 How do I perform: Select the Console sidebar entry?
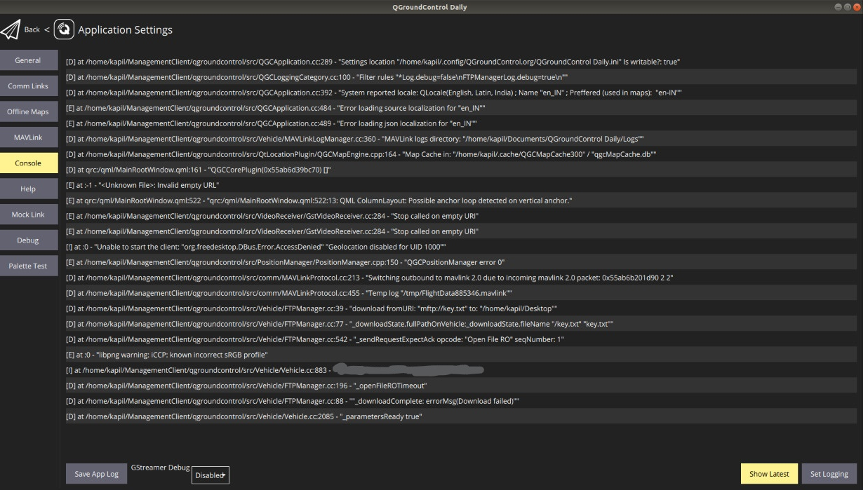(x=29, y=163)
